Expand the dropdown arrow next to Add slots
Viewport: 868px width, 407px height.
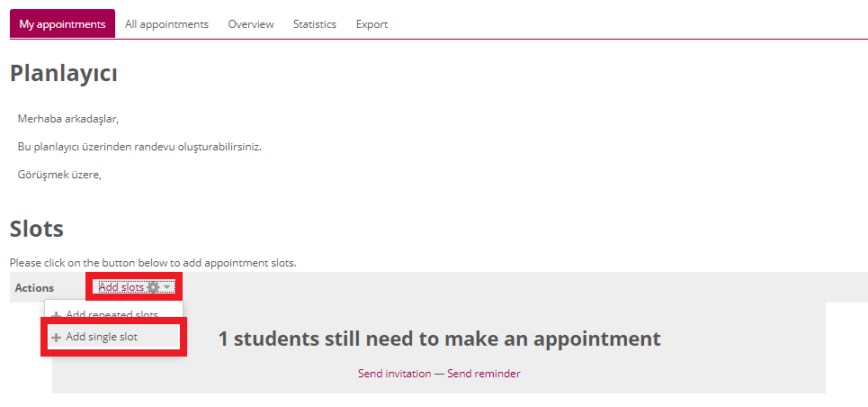tap(167, 287)
